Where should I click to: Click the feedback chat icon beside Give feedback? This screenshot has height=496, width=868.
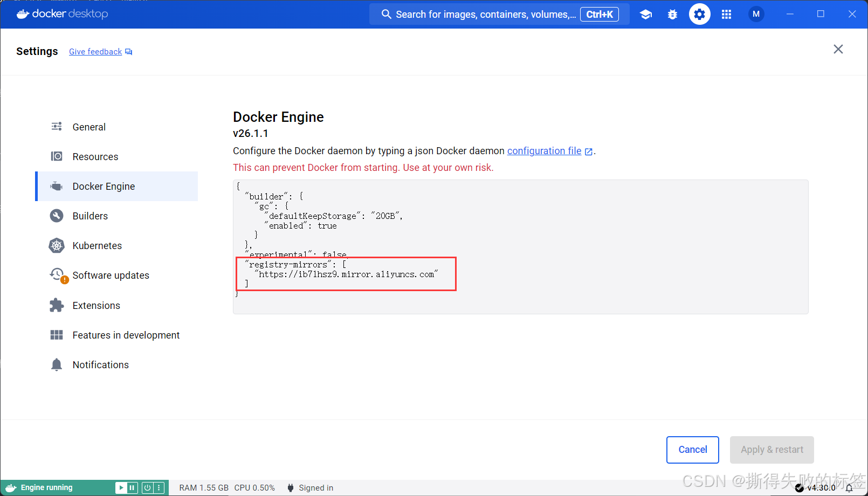coord(128,52)
